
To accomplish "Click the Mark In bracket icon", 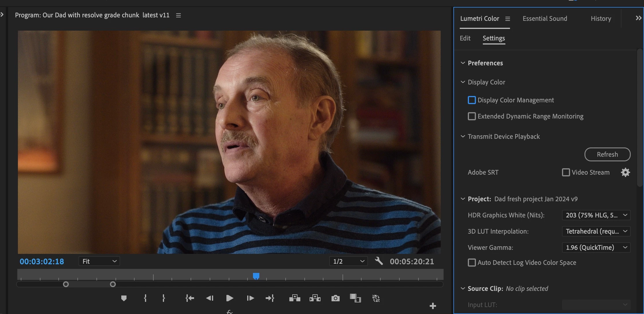I will coord(145,298).
